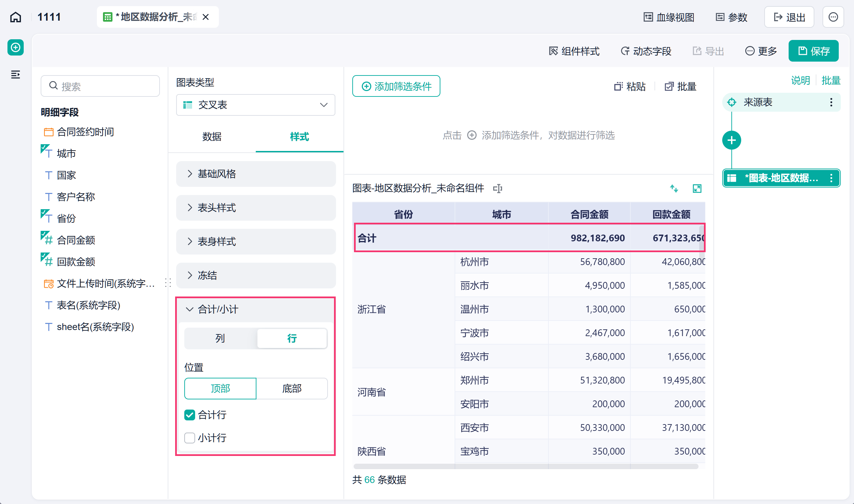Viewport: 854px width, 504px height.
Task: Close the 地区数据分析 tab
Action: [206, 17]
